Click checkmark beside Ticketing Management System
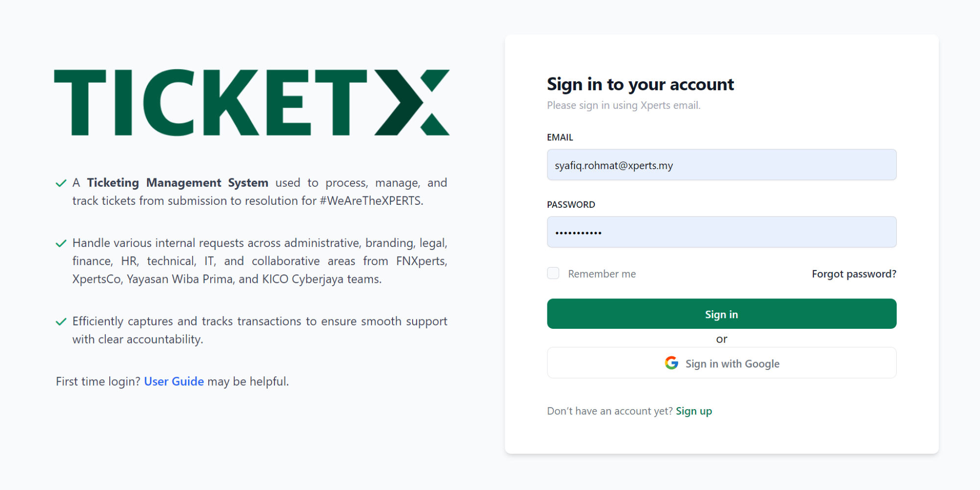 point(61,183)
